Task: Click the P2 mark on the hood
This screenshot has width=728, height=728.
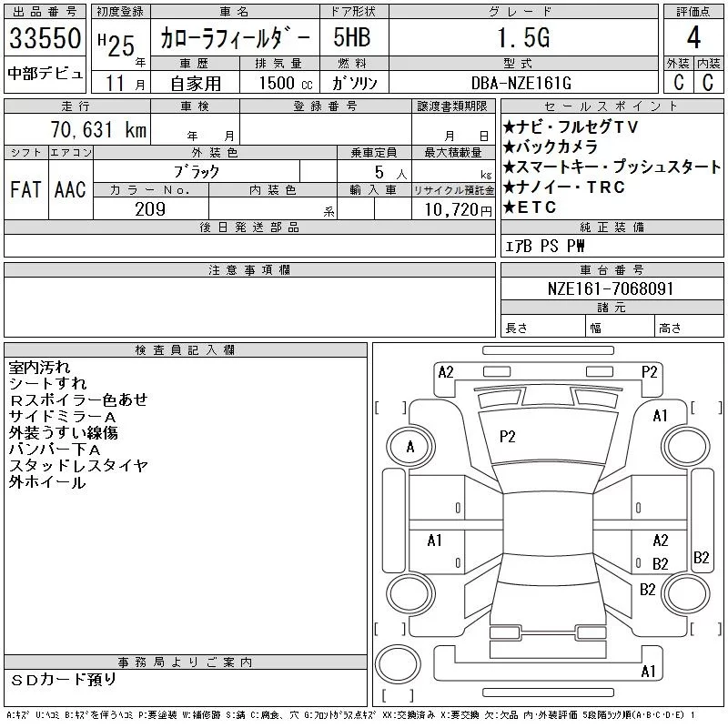Action: pos(508,437)
